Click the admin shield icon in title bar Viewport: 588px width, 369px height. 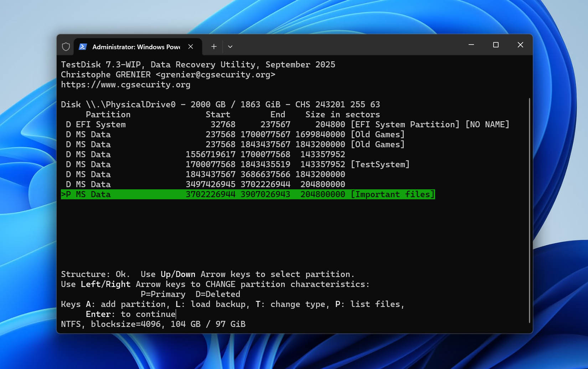[x=66, y=47]
